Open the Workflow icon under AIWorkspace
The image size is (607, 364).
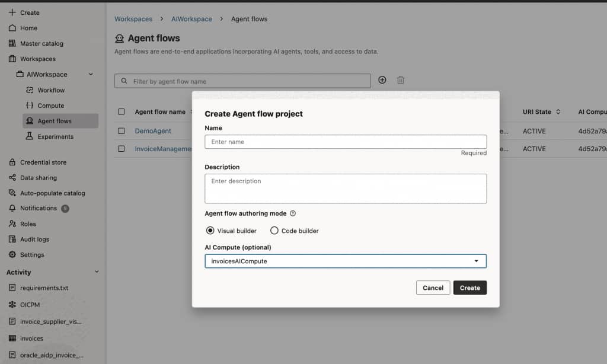tap(30, 90)
